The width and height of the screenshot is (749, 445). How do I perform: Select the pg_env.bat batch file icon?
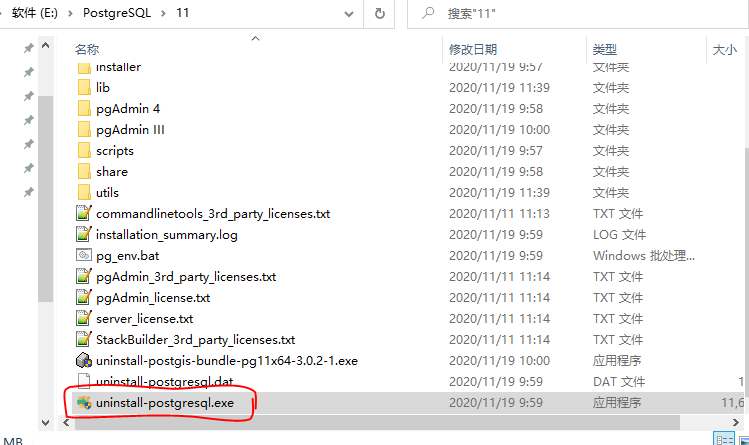[x=84, y=255]
